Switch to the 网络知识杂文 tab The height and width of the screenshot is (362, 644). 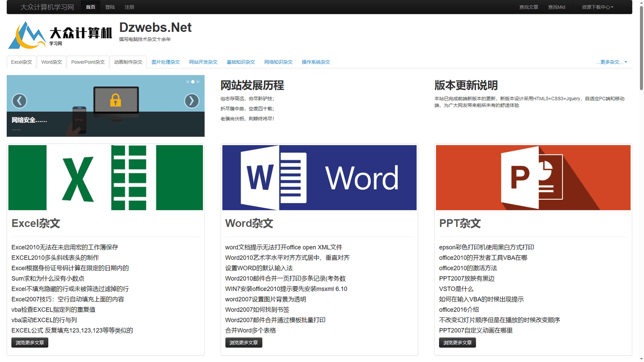coord(278,62)
